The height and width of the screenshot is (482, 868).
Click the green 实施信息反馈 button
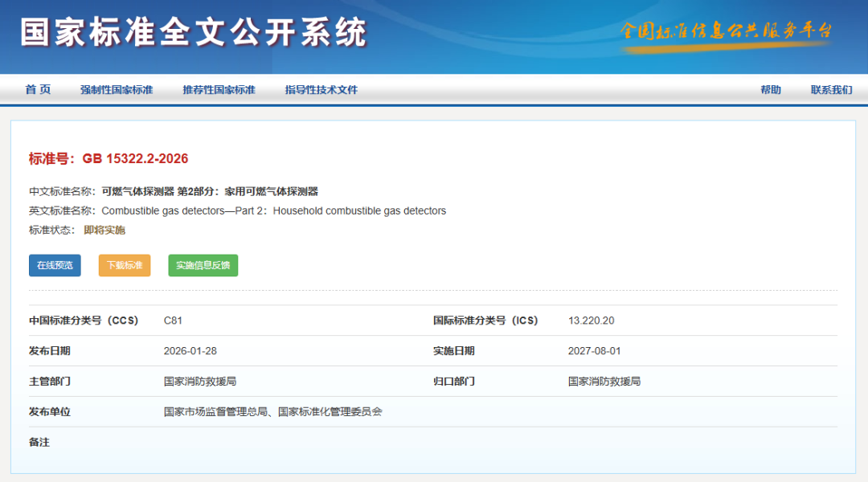coord(202,265)
